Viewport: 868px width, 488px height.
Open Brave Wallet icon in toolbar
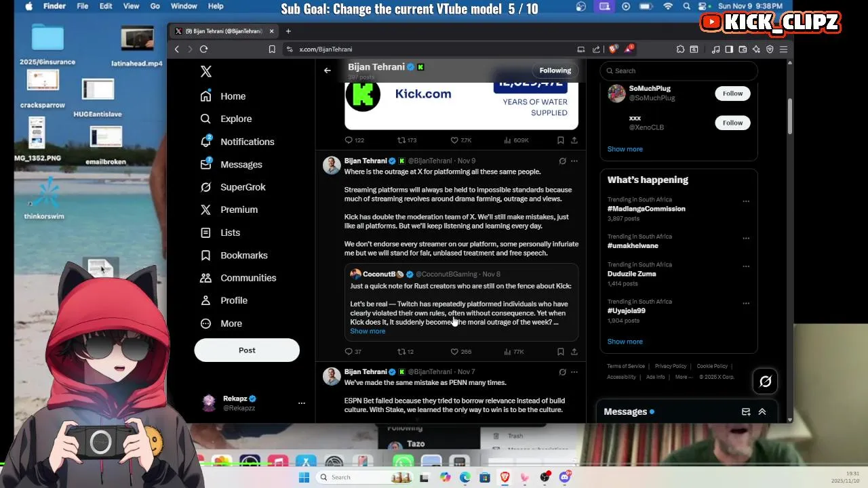click(x=743, y=49)
